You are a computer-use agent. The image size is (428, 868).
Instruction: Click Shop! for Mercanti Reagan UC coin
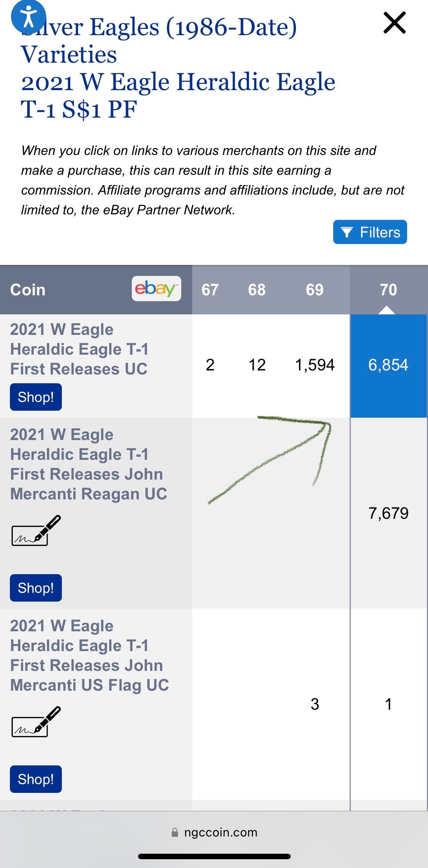click(35, 588)
